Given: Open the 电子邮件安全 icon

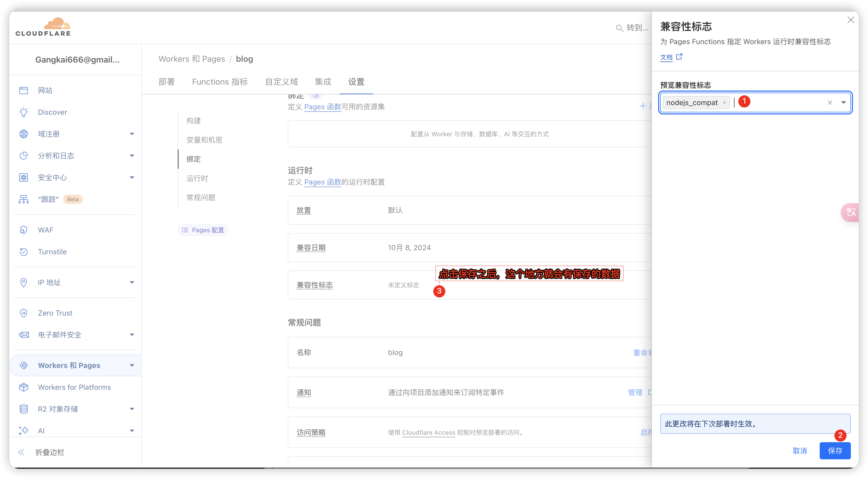Looking at the screenshot, I should pyautogui.click(x=24, y=334).
